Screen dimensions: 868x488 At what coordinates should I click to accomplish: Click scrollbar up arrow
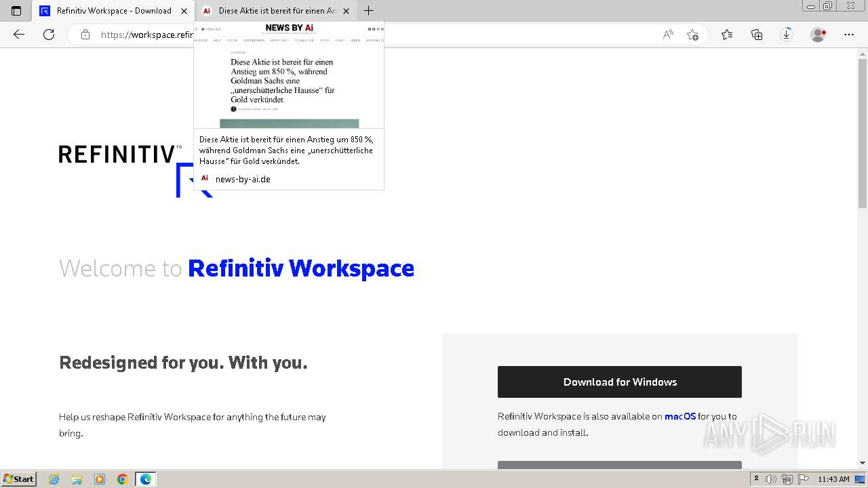863,53
